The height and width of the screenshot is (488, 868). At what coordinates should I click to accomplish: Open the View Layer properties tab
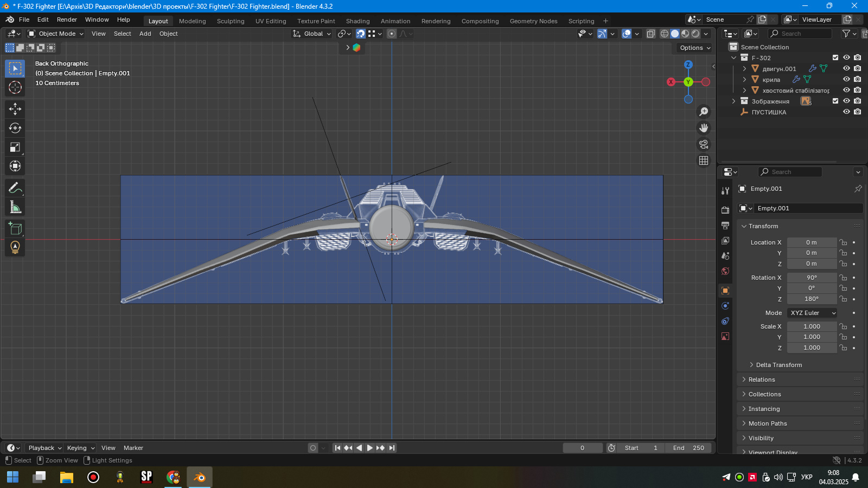point(725,240)
